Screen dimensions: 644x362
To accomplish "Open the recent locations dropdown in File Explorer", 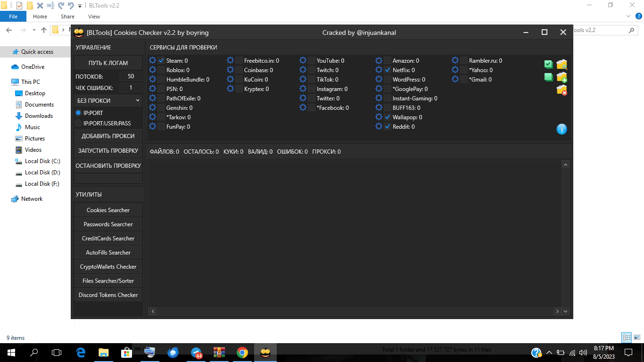I will click(x=34, y=30).
